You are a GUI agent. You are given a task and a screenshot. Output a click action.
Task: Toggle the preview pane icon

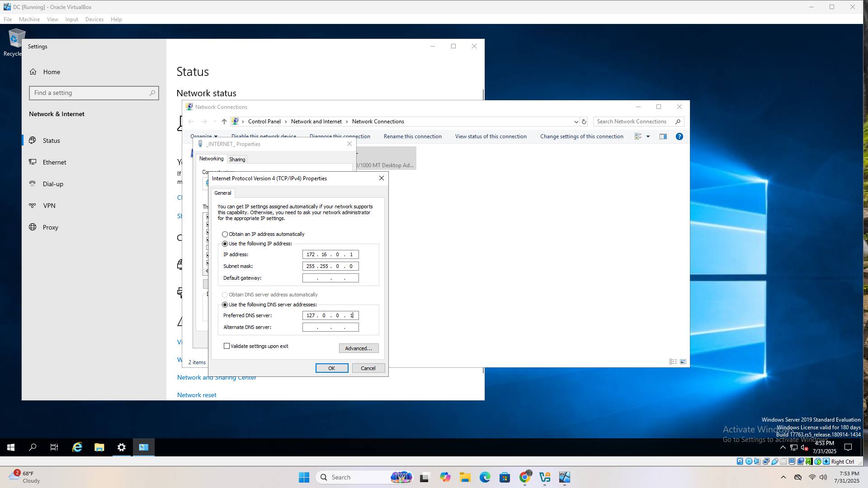point(663,136)
